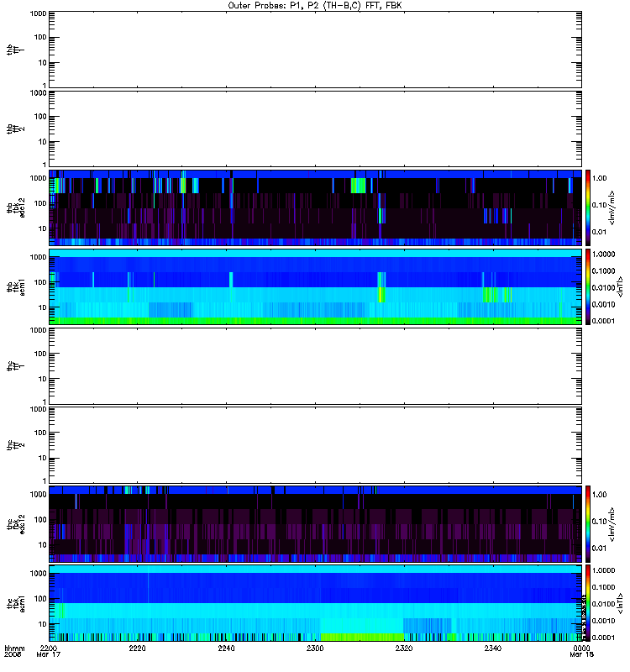This screenshot has height=672, width=630.
Task: Click the thb fbk edc12 spectrogram panel
Action: [315, 207]
